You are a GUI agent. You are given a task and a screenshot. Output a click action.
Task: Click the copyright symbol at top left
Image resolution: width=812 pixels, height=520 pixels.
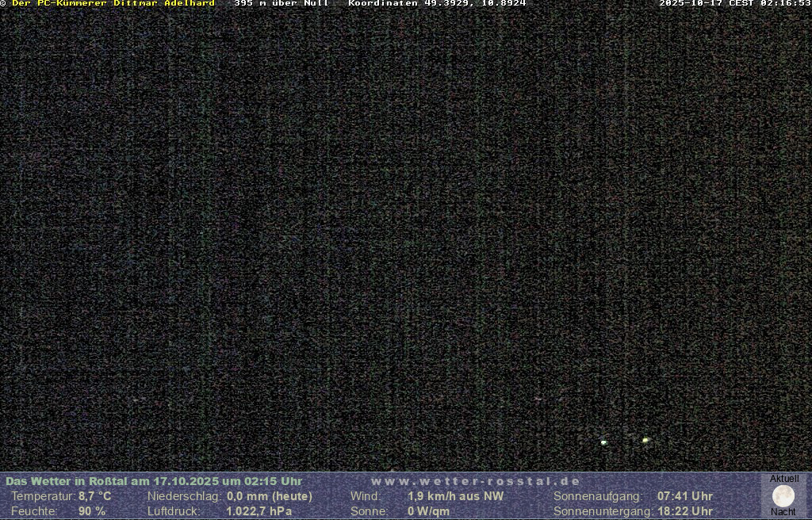[3, 3]
